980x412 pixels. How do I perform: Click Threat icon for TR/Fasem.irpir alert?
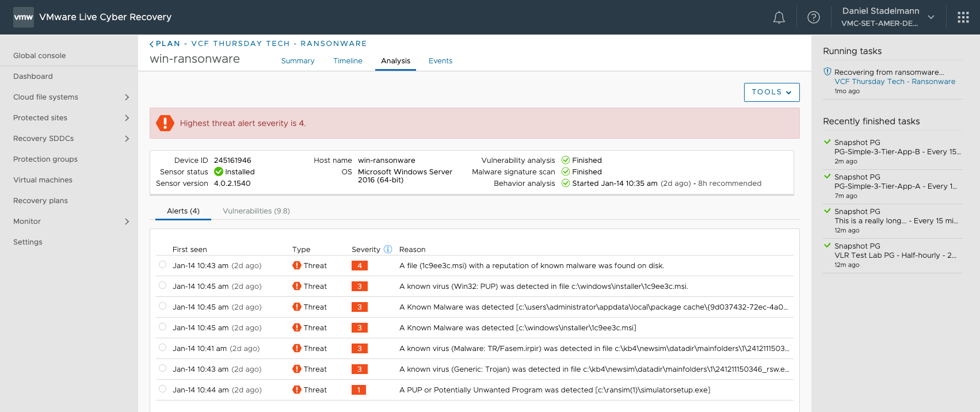click(x=297, y=348)
